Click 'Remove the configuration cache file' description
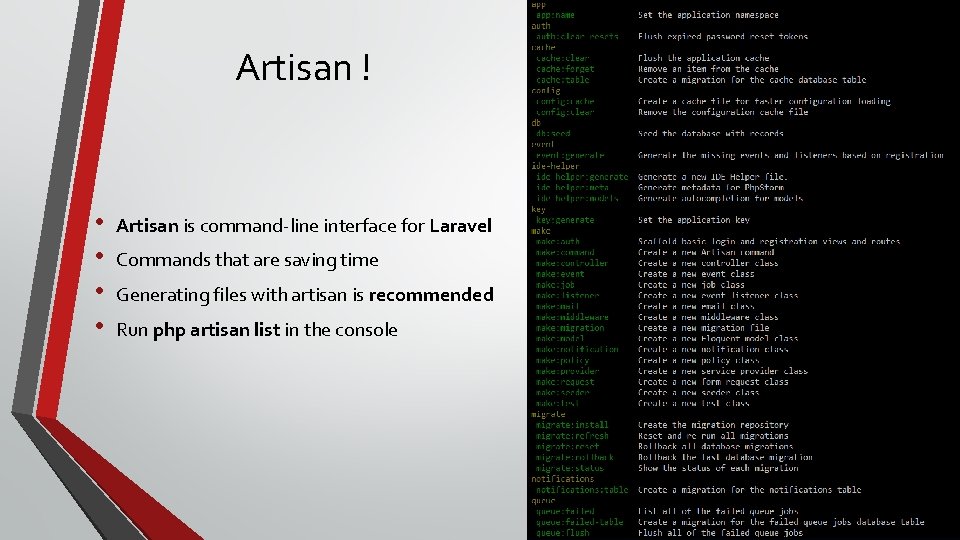Image resolution: width=960 pixels, height=540 pixels. [x=723, y=112]
